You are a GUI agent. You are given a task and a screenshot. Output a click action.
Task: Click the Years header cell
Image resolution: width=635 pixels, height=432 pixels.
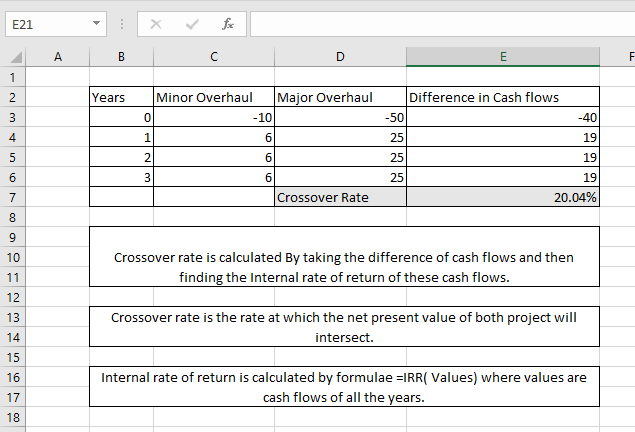121,97
